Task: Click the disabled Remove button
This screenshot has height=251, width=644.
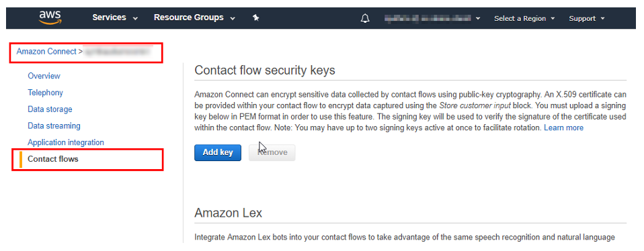Action: coord(272,152)
